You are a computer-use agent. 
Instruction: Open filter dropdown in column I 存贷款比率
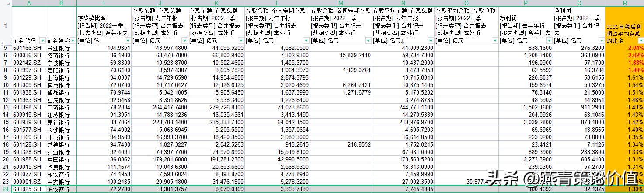[127, 40]
